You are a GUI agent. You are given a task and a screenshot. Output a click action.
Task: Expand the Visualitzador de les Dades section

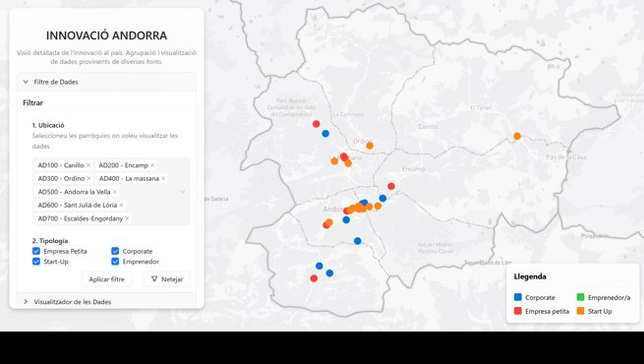[107, 302]
